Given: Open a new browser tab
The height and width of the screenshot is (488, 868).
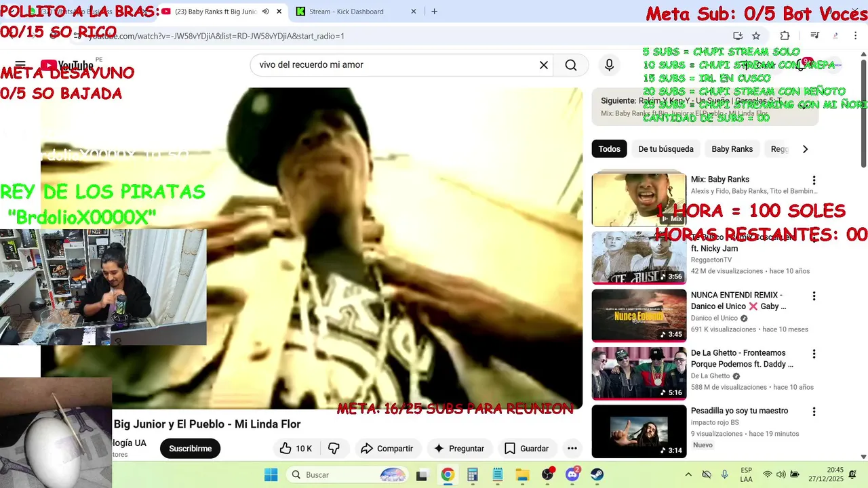Looking at the screenshot, I should point(434,12).
